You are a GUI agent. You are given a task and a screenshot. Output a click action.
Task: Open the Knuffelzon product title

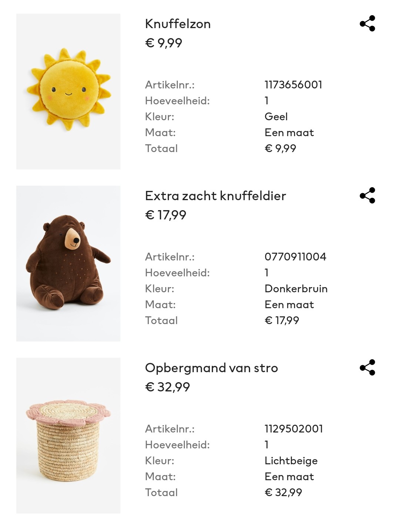coord(178,24)
